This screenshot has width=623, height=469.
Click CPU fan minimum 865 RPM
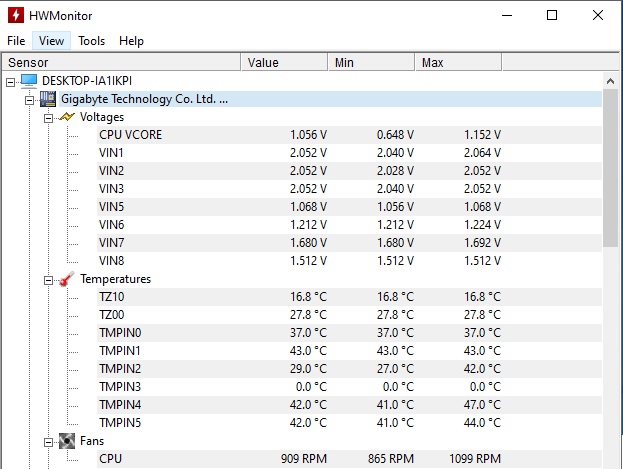click(x=391, y=459)
